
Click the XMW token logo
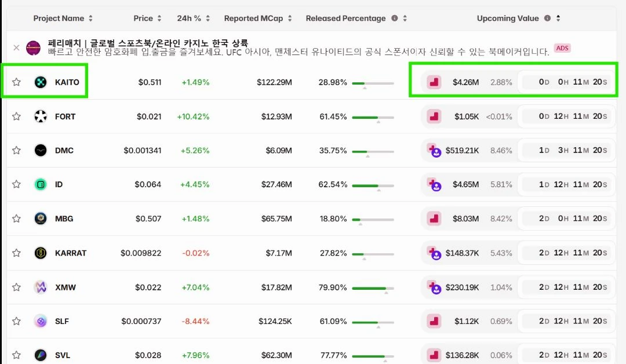click(41, 287)
